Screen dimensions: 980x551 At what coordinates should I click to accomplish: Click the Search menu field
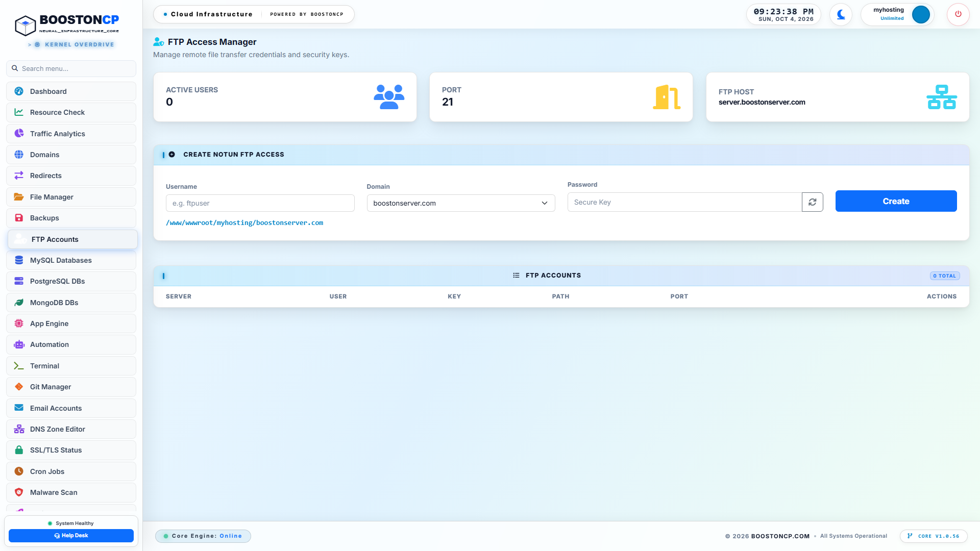[71, 68]
